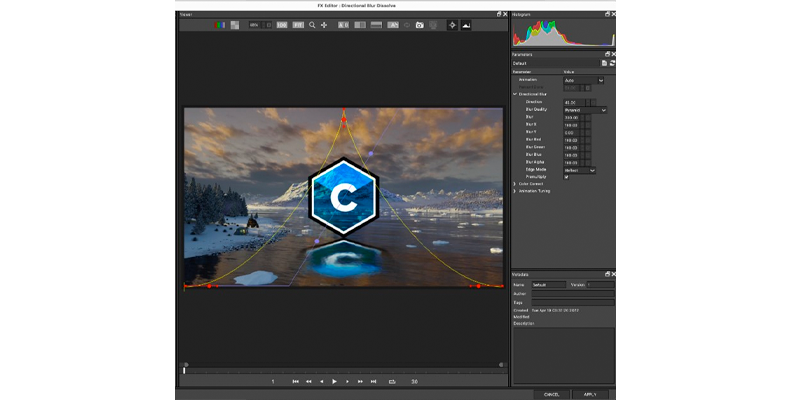Click the viewer zoom percentage field
The height and width of the screenshot is (400, 792).
point(254,25)
